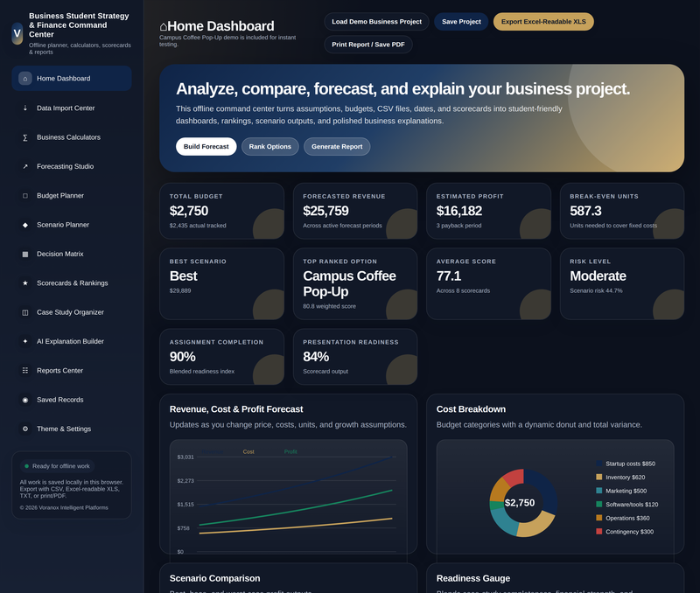Click the Best Scenario card value
Screen dimensions: 700x593
pos(184,276)
